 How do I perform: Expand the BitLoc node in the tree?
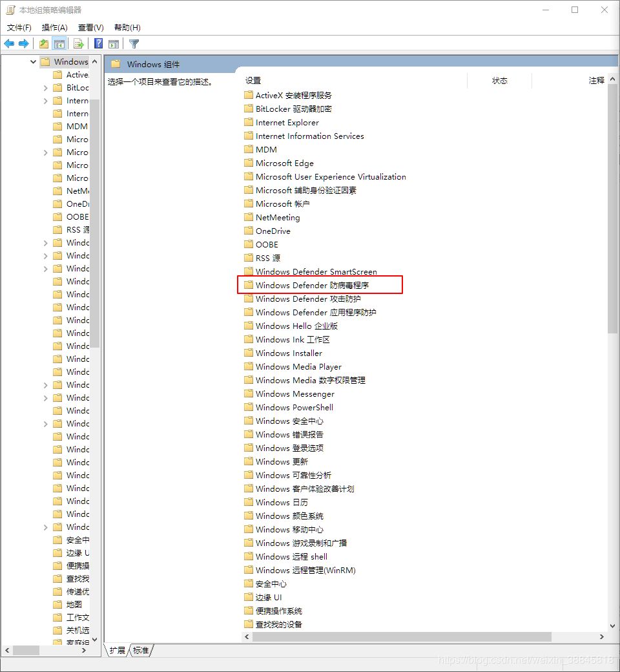(x=45, y=88)
